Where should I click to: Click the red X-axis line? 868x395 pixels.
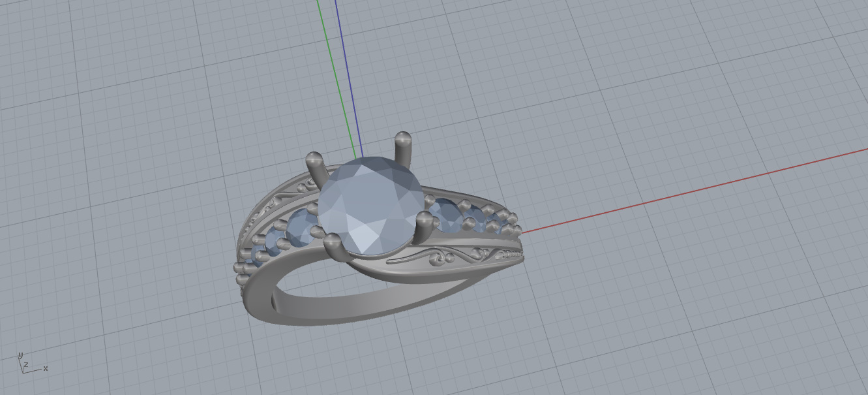coord(695,190)
